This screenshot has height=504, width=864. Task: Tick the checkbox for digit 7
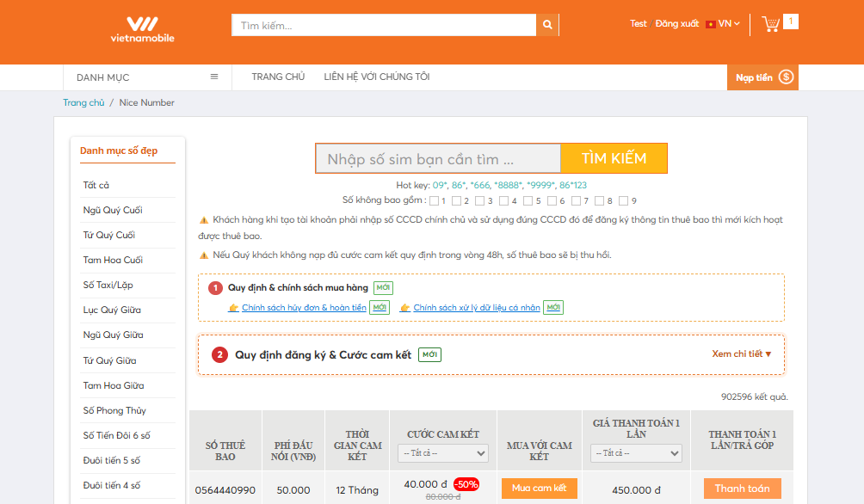576,201
